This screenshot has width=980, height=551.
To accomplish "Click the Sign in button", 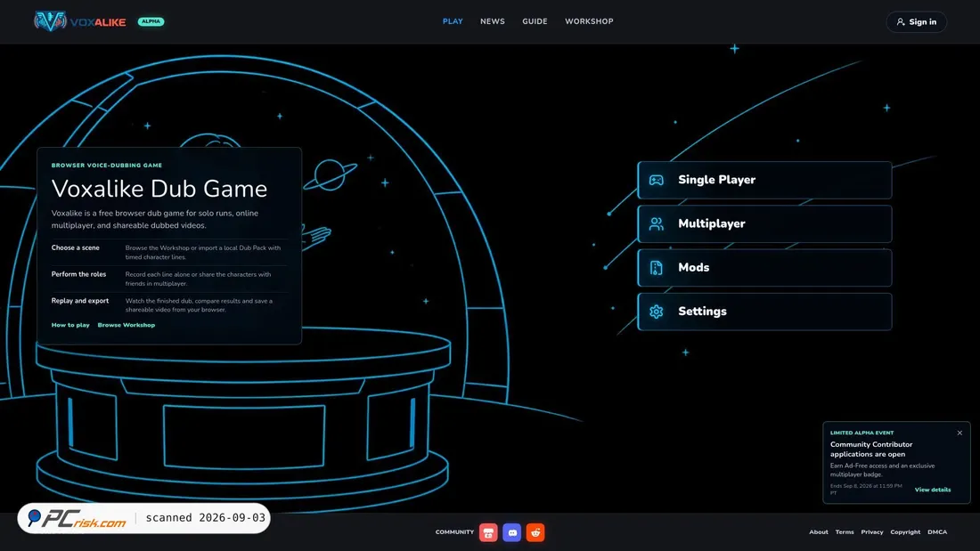I will coord(916,22).
